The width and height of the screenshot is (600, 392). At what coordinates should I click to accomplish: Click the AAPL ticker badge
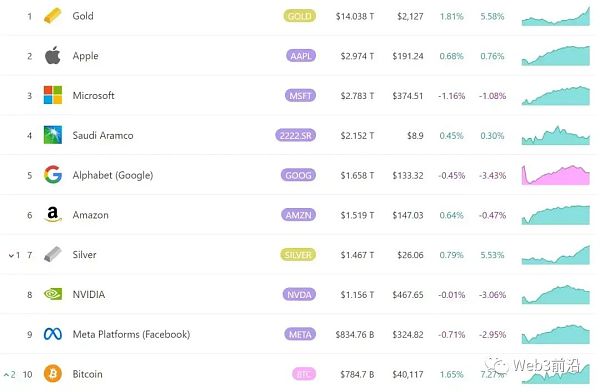301,56
